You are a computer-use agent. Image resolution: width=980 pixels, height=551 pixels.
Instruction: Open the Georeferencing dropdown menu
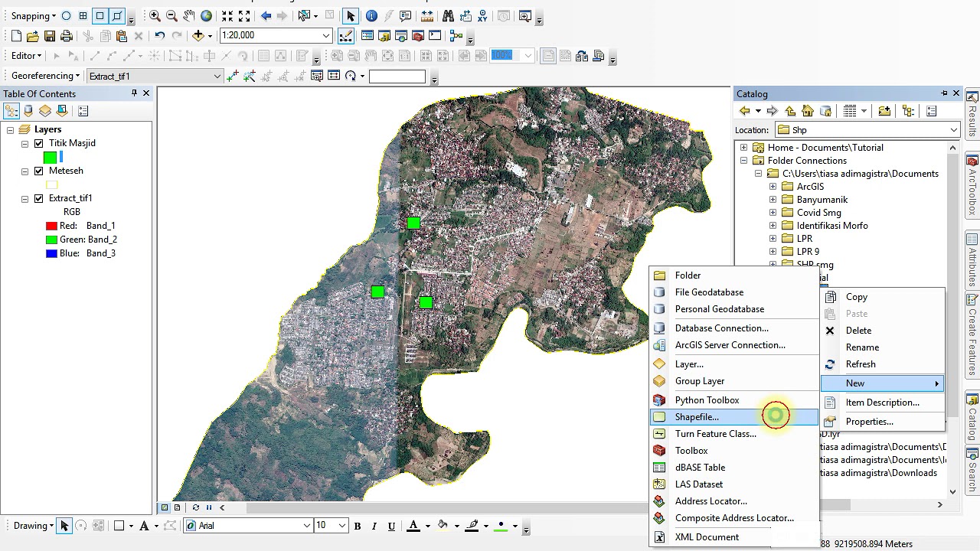[46, 76]
